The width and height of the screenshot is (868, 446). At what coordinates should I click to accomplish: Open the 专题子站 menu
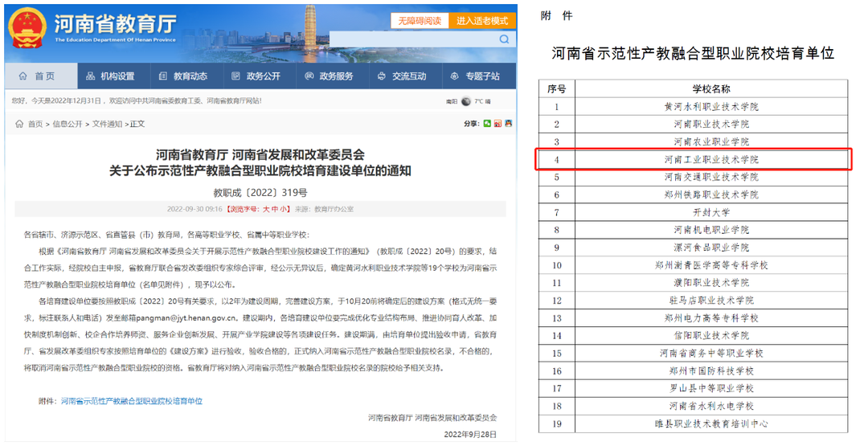pyautogui.click(x=479, y=76)
